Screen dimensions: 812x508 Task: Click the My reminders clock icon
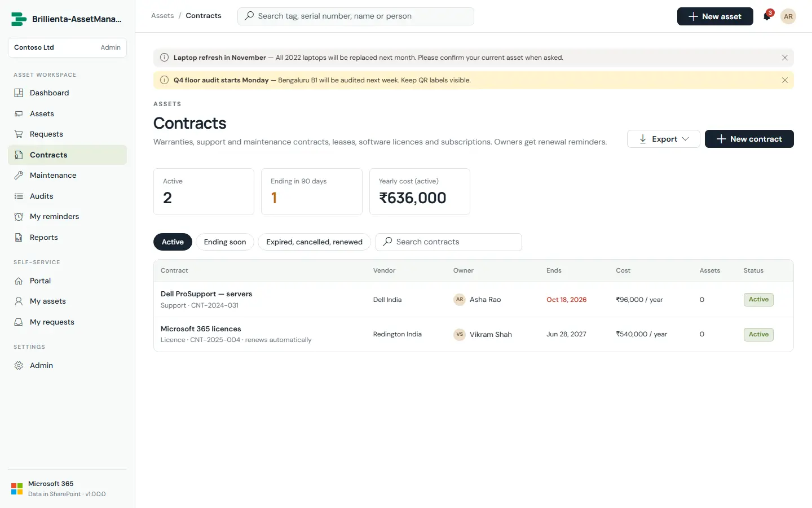tap(19, 217)
